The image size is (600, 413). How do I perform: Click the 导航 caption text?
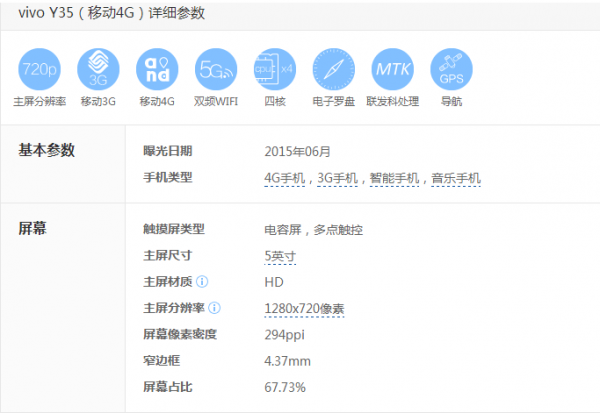point(452,101)
